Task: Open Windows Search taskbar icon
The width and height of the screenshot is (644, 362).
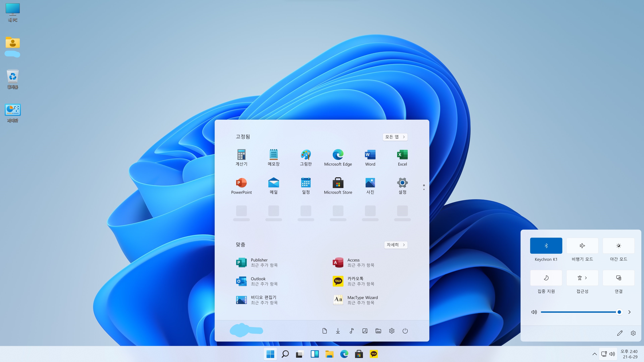Action: click(x=285, y=354)
